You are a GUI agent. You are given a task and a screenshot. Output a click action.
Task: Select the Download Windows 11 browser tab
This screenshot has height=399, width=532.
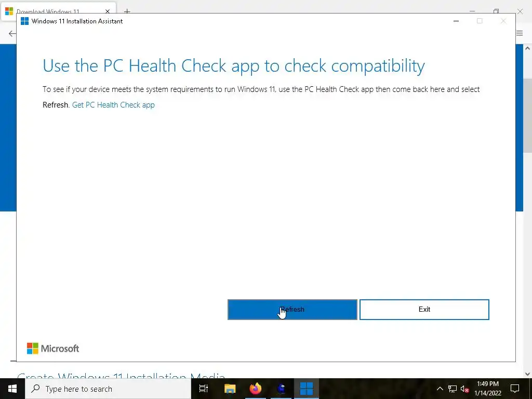pyautogui.click(x=58, y=10)
